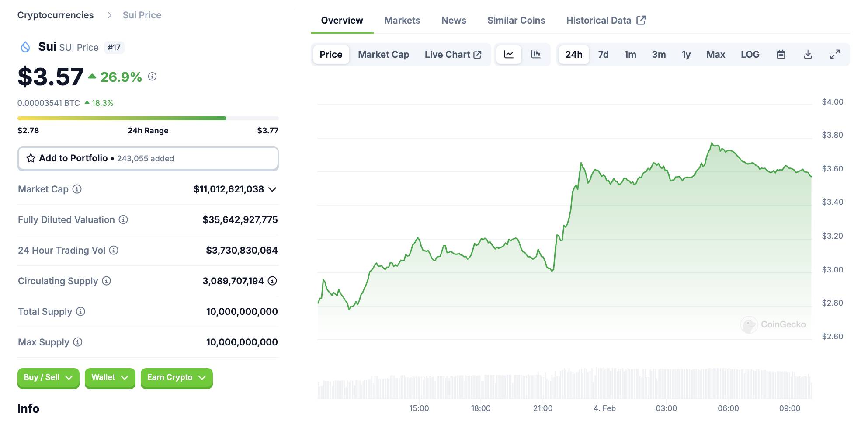
Task: Click the 24h Range progress bar
Action: (x=148, y=118)
